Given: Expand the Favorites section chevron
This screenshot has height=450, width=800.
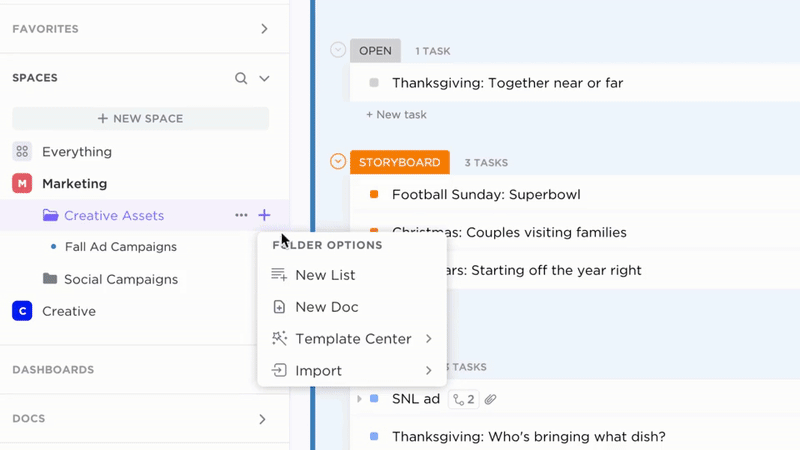Looking at the screenshot, I should point(264,29).
